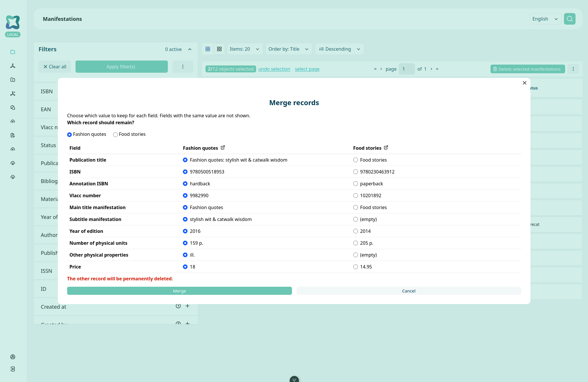Open Order by: Title dropdown
The image size is (588, 382).
[x=289, y=49]
